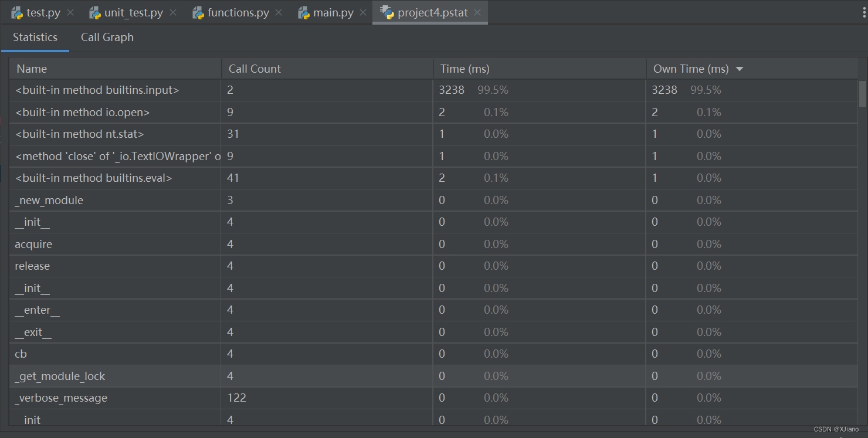Click call count 4 in the __enter__ row
Image resolution: width=868 pixels, height=438 pixels.
[230, 310]
